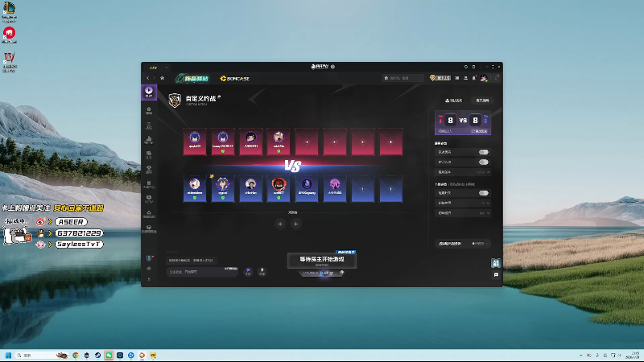Add the right spectator slot plus button
644x362 pixels.
coord(295,224)
